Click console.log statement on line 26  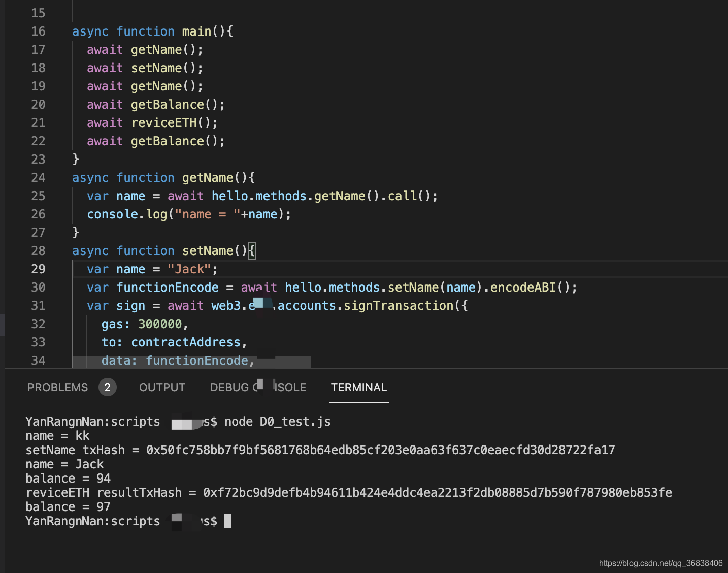pyautogui.click(x=189, y=214)
